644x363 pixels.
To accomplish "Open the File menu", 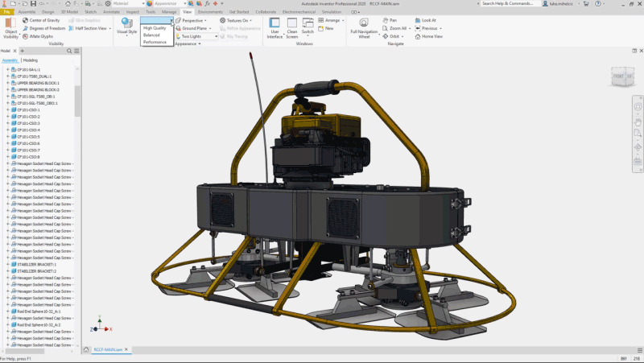I will pyautogui.click(x=7, y=12).
